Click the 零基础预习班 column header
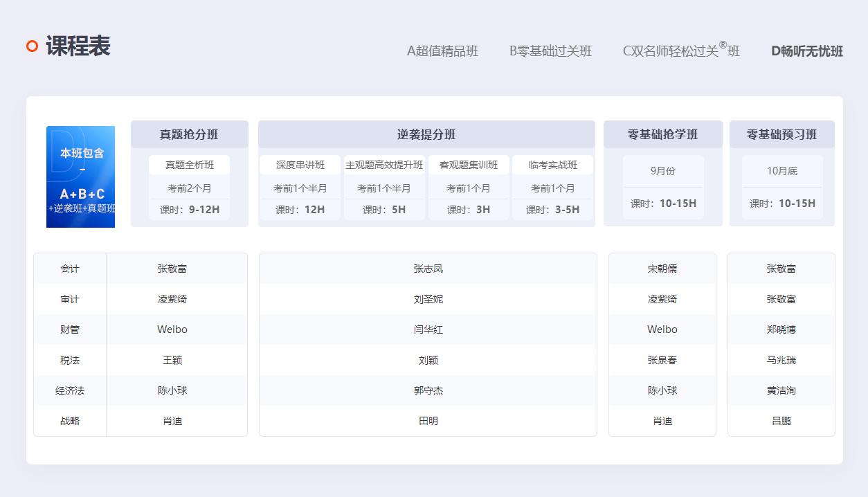 click(x=781, y=134)
